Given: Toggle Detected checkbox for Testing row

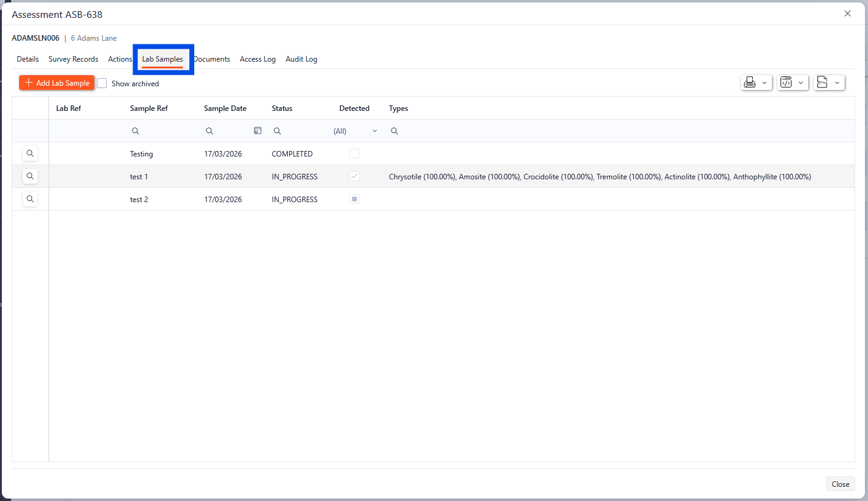Looking at the screenshot, I should [354, 153].
